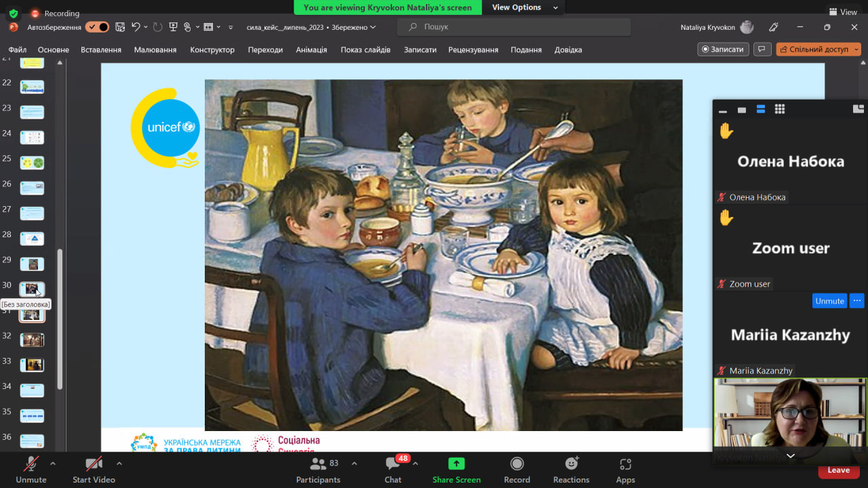The image size is (868, 488).
Task: Click the PowerPoint save icon
Action: click(120, 27)
